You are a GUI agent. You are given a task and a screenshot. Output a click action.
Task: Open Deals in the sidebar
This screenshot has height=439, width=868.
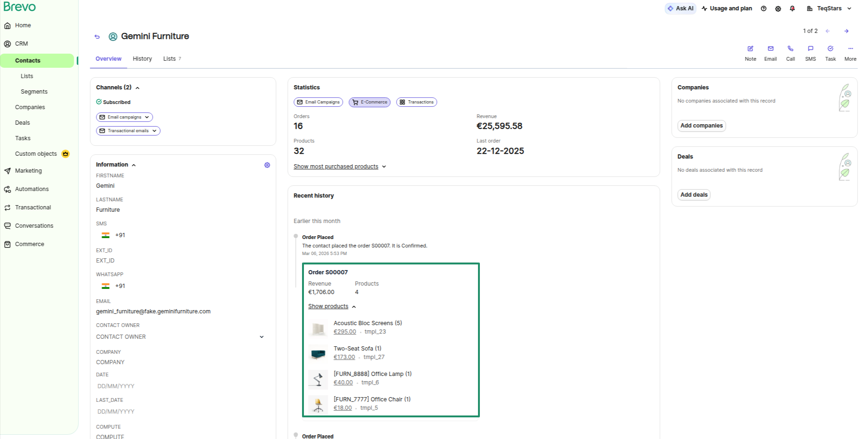[x=23, y=123]
